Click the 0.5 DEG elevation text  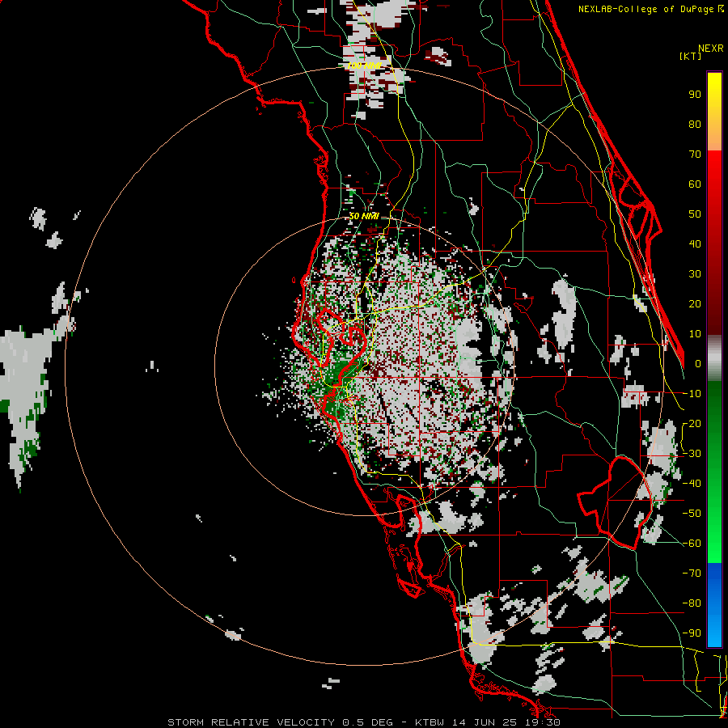[x=367, y=722]
